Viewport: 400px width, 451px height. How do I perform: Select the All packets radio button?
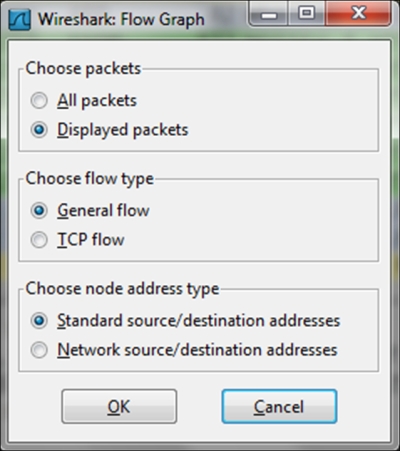[39, 100]
